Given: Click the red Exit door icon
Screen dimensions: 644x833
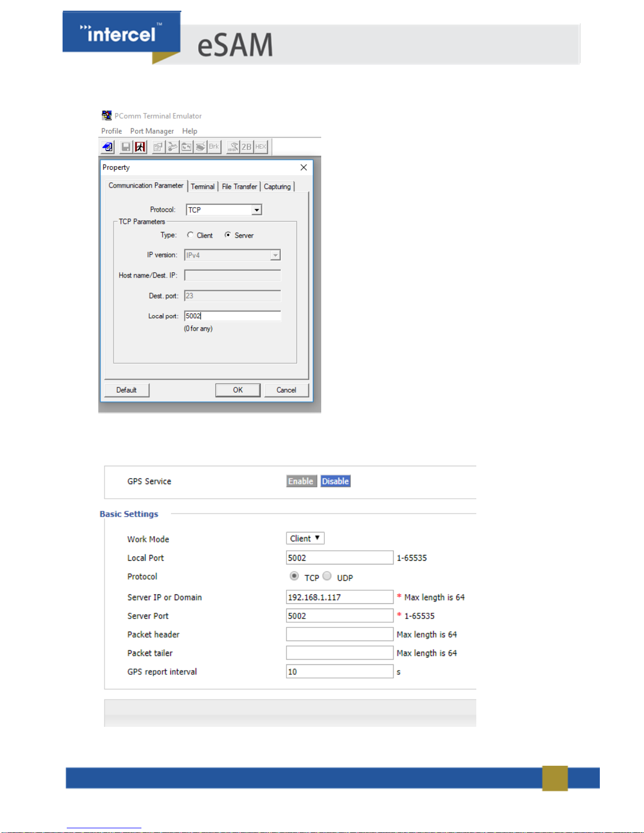Looking at the screenshot, I should (x=140, y=147).
